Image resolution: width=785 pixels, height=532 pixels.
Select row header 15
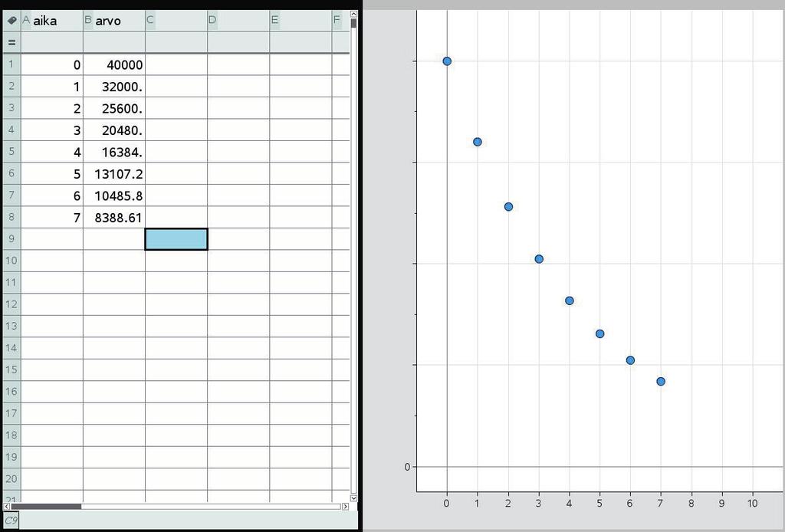[x=11, y=369]
